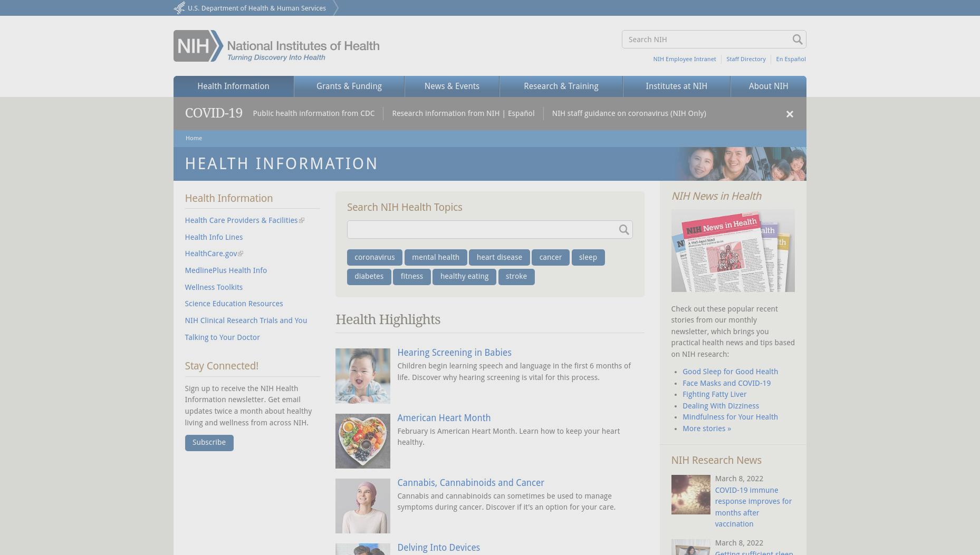Image resolution: width=980 pixels, height=555 pixels.
Task: Click the woman with headscarf thumbnail
Action: coord(363,506)
